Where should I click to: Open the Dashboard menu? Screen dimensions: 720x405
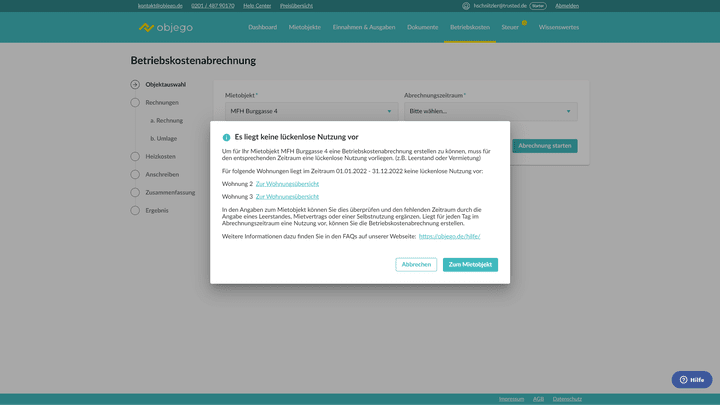pyautogui.click(x=263, y=27)
